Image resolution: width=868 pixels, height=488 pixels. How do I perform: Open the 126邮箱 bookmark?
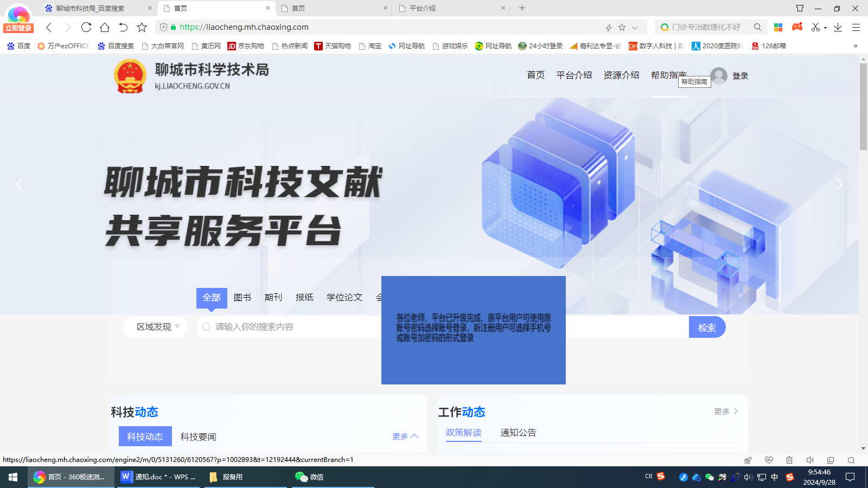click(769, 46)
